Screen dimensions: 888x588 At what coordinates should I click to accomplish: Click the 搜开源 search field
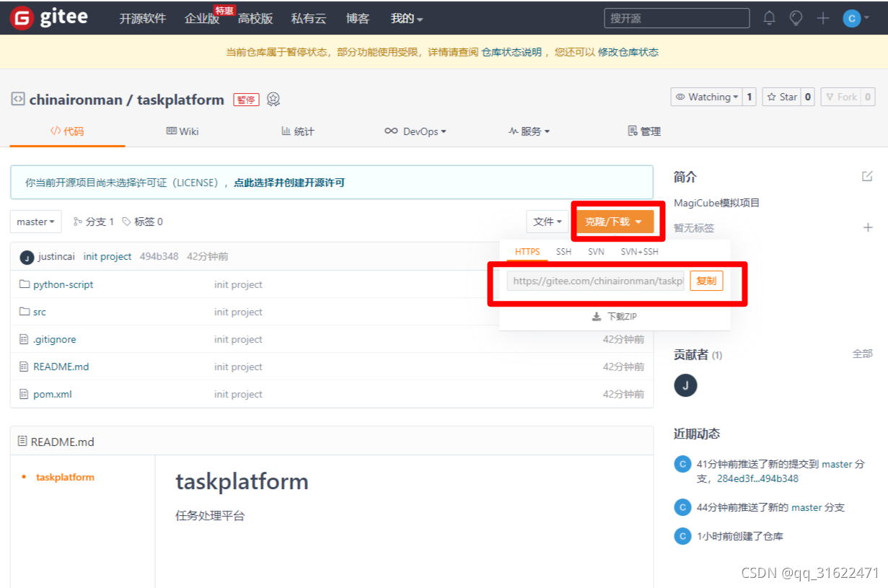point(677,18)
